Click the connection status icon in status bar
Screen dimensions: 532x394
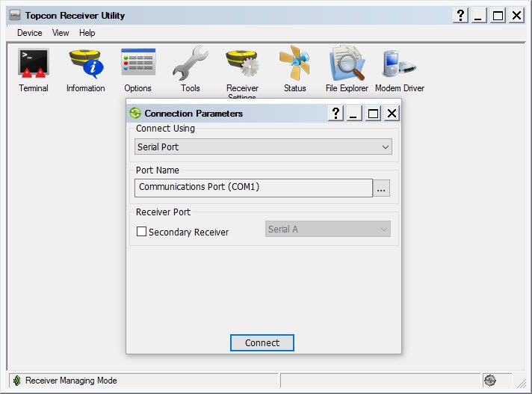490,381
